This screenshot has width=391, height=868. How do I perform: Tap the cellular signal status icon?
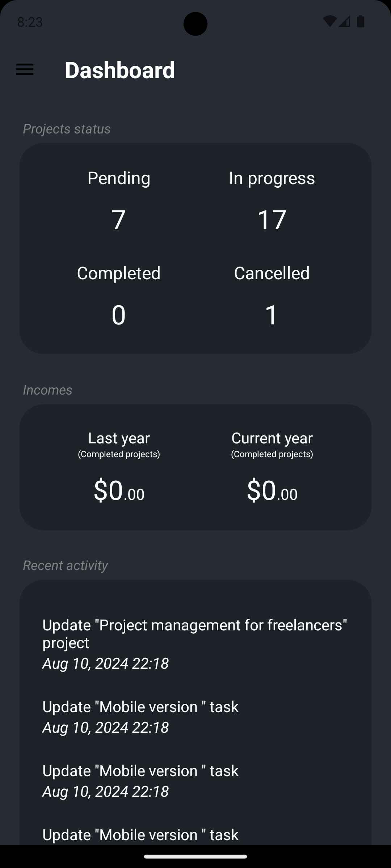pyautogui.click(x=344, y=22)
